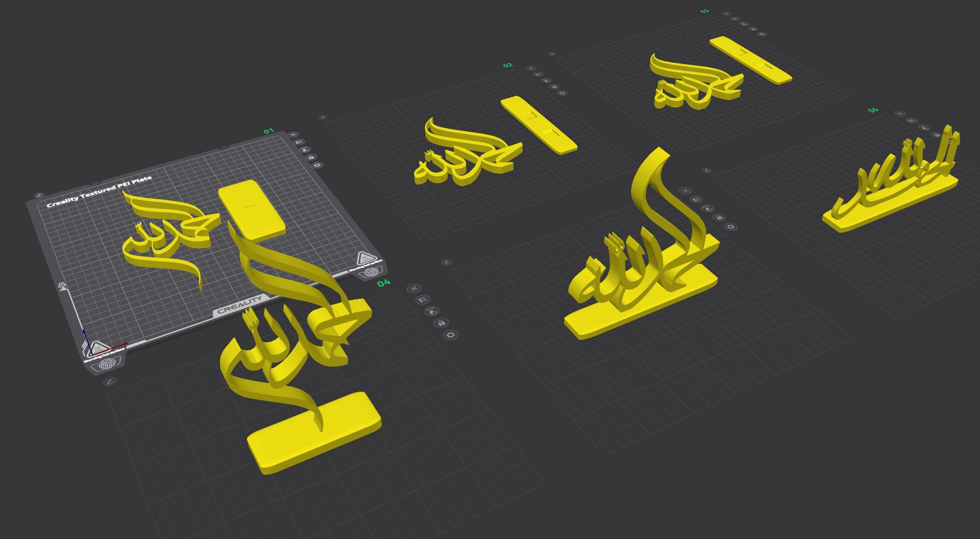Viewport: 980px width, 539px height.
Task: Click AUTO orient icon on plate 04
Action: pos(432,311)
